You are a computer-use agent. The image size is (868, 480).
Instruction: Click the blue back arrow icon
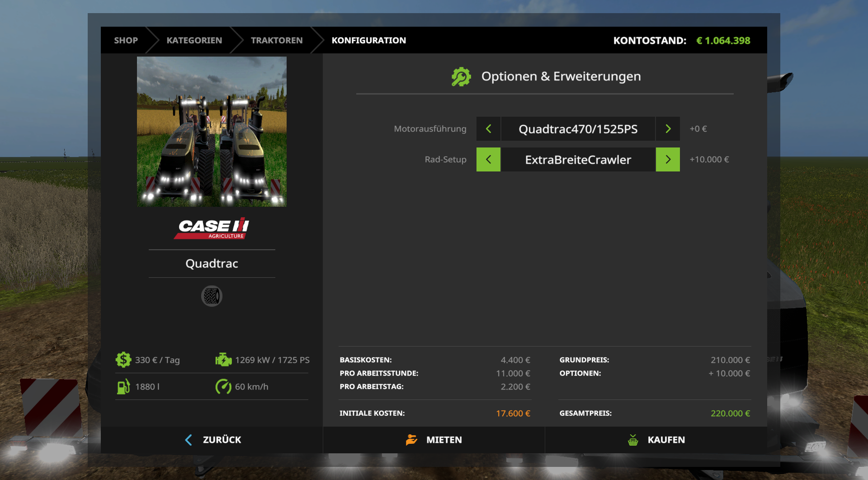point(189,440)
